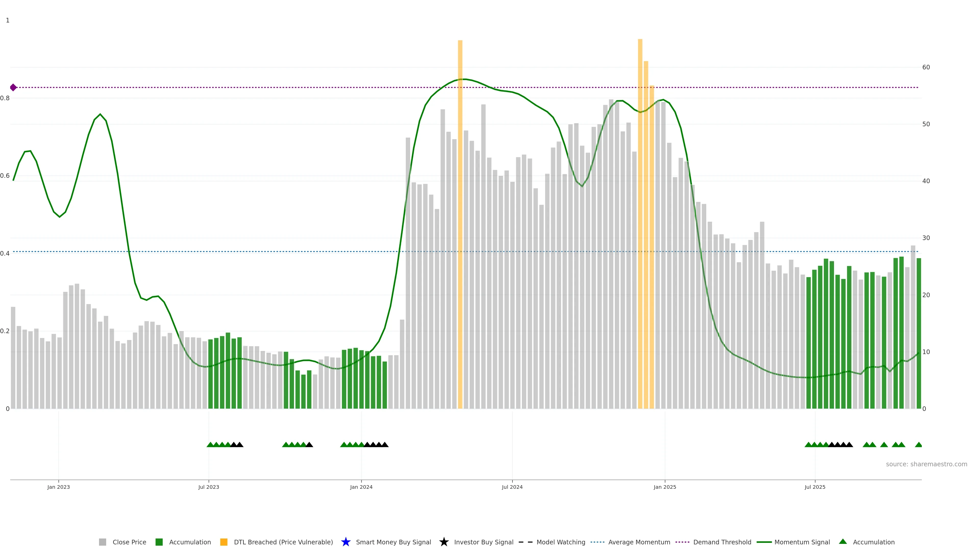Screen dimensions: 980x551
Task: Toggle the DTL Breached legend label
Action: tap(283, 542)
